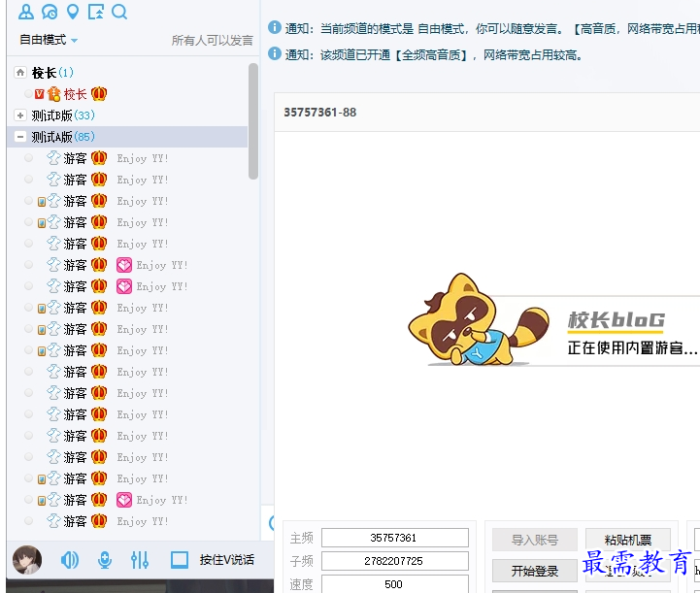The image size is (700, 593).
Task: Select the red 校长 user name
Action: (75, 94)
